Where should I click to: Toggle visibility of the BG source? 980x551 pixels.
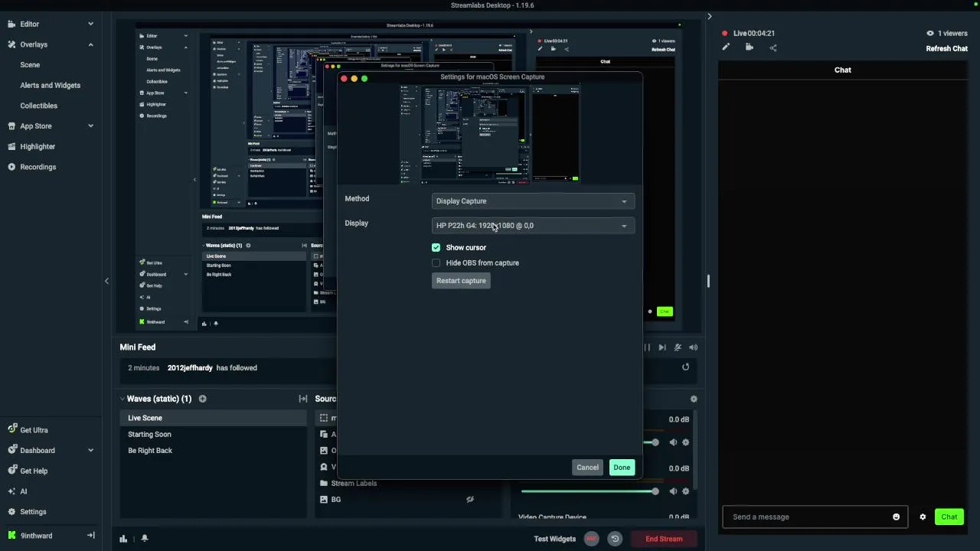[470, 499]
